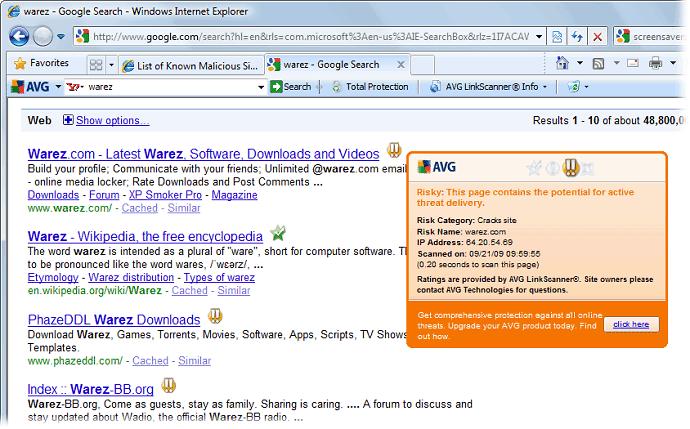Click the address bar URL field
Viewport: 690px width, 429px height.
304,37
